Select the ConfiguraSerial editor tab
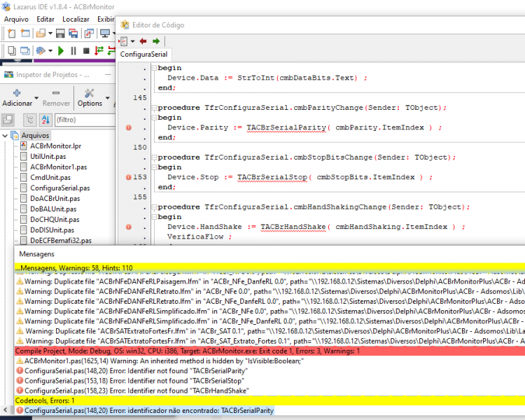Screen dimensions: 525x420 tap(143, 55)
